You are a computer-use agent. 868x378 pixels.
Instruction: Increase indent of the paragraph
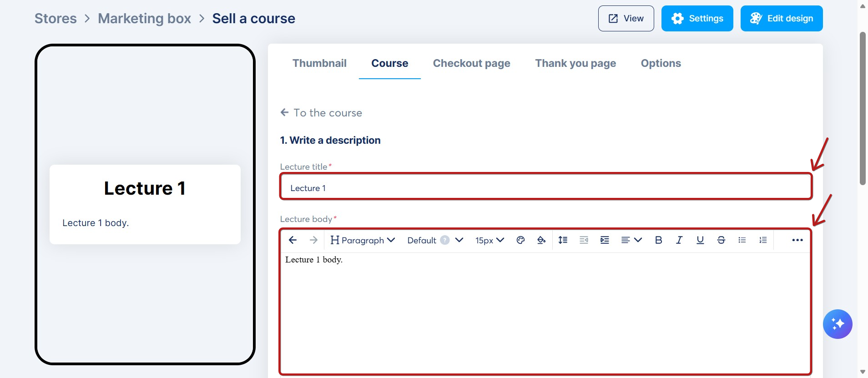coord(605,240)
